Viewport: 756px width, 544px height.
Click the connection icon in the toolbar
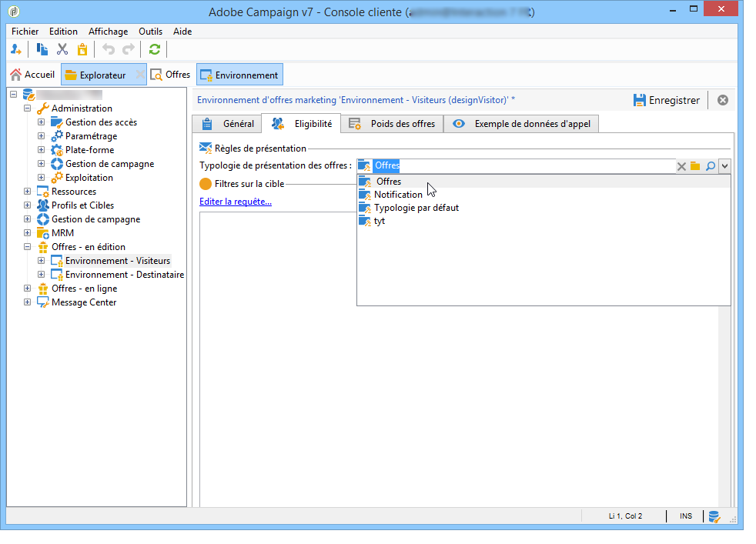(x=16, y=49)
